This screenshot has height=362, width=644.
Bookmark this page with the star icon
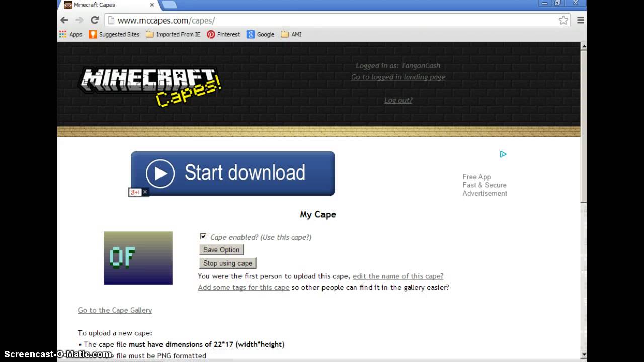[563, 20]
